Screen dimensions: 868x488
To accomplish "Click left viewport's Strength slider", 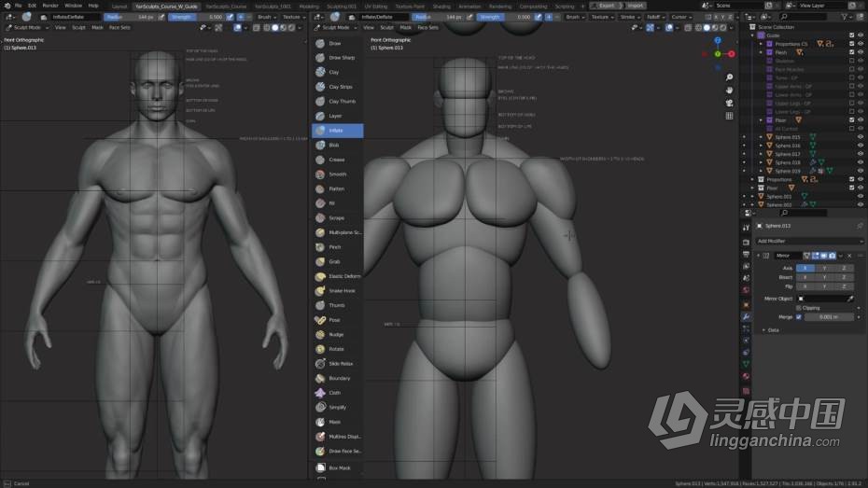I will click(x=197, y=17).
